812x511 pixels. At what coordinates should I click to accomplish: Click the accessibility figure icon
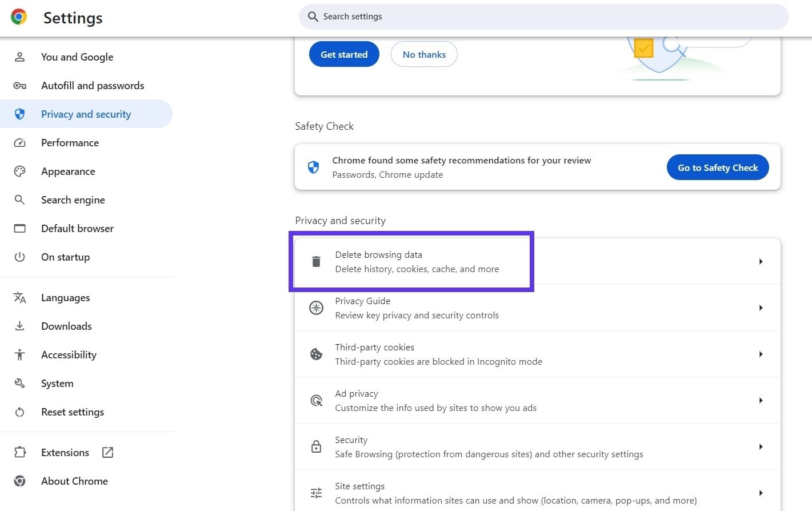click(19, 354)
